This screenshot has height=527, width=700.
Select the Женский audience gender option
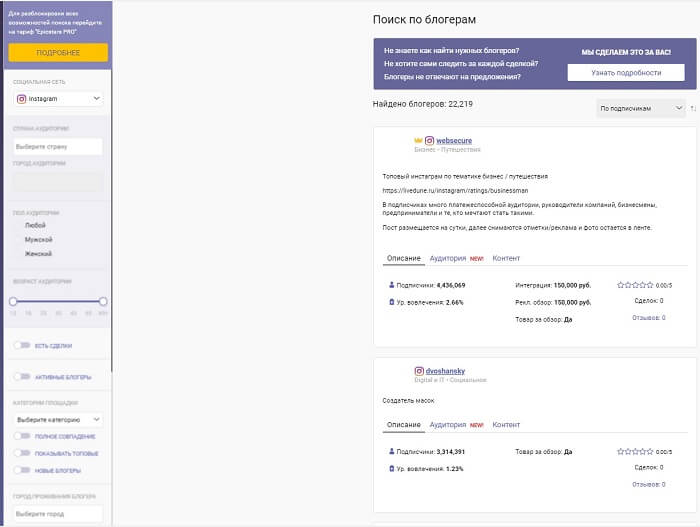coord(38,254)
